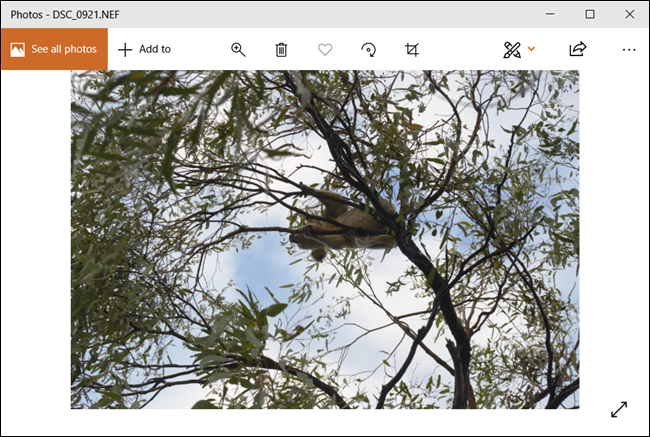Screen dimensions: 650x437
Task: Enter fullscreen with the diagonal arrows icon
Action: click(619, 409)
